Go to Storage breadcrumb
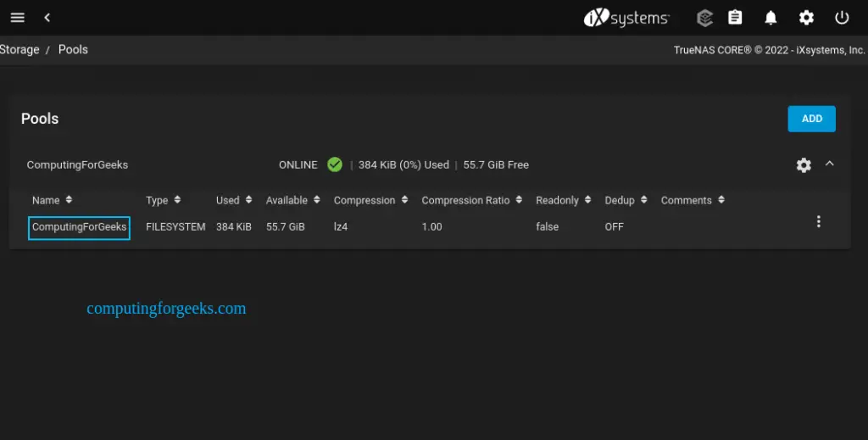 (19, 49)
